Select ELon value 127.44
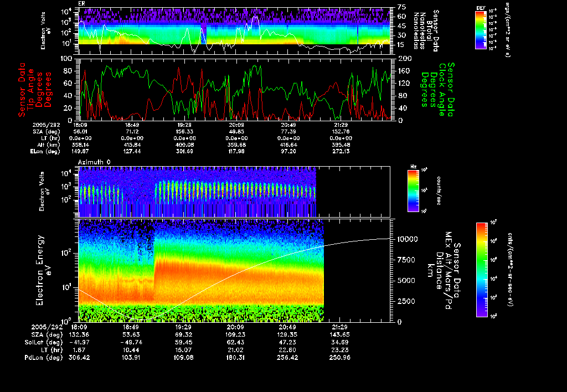The width and height of the screenshot is (567, 392). click(x=132, y=152)
